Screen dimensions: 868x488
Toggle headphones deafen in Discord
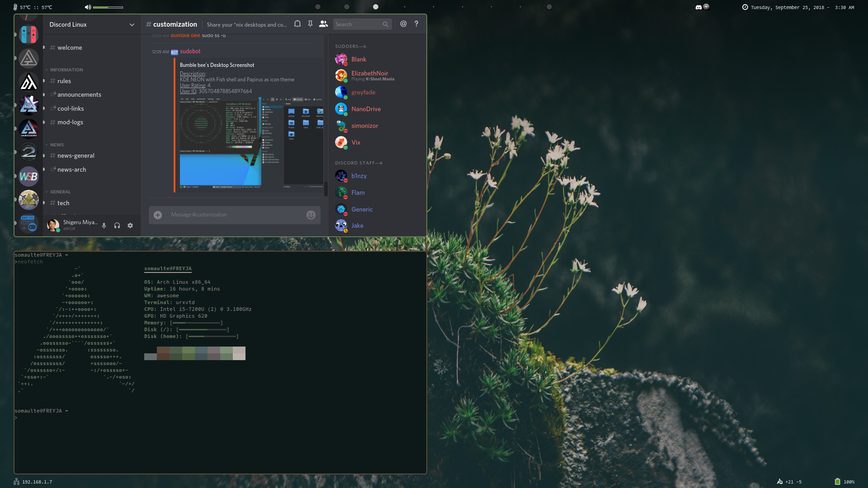[117, 225]
